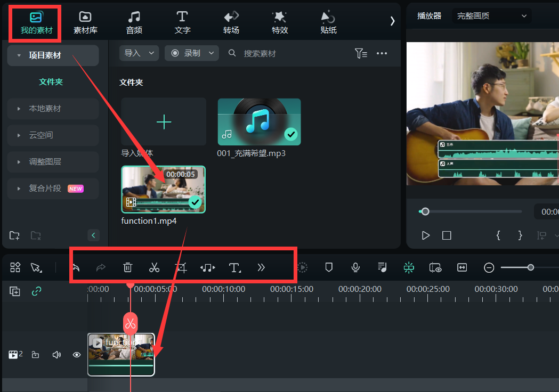The image size is (559, 392).
Task: Open the 转场 tab
Action: pyautogui.click(x=231, y=22)
